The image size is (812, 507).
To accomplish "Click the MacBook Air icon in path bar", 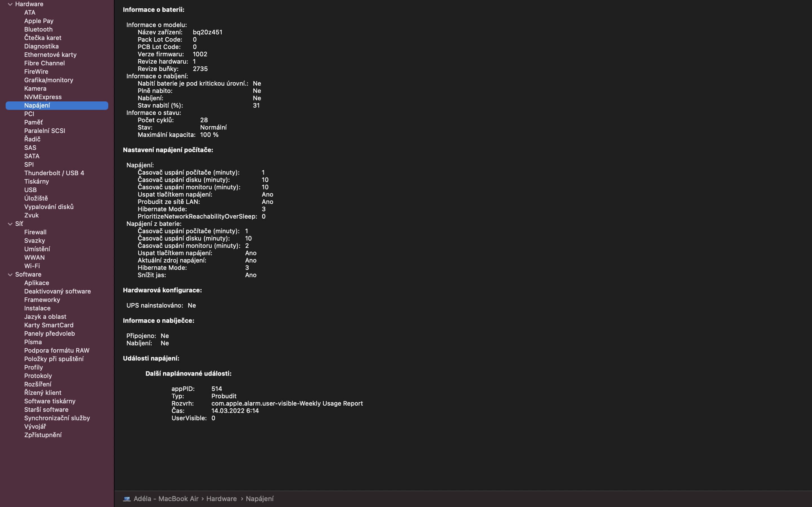I will click(x=127, y=499).
